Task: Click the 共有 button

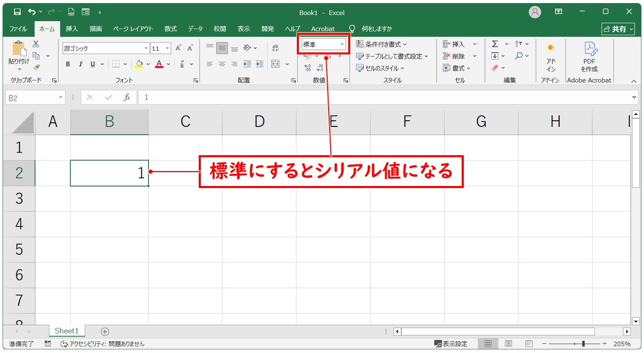Action: pos(618,29)
